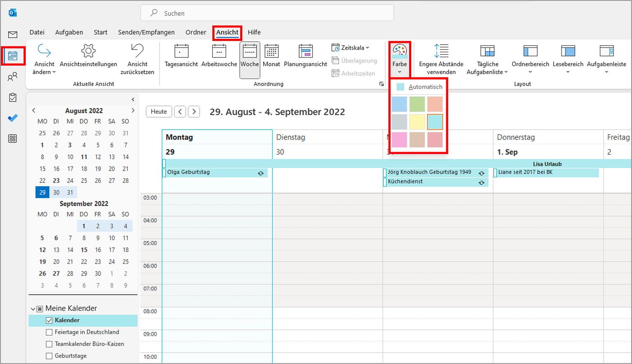
Task: Pick the yellow color swatch
Action: 417,122
